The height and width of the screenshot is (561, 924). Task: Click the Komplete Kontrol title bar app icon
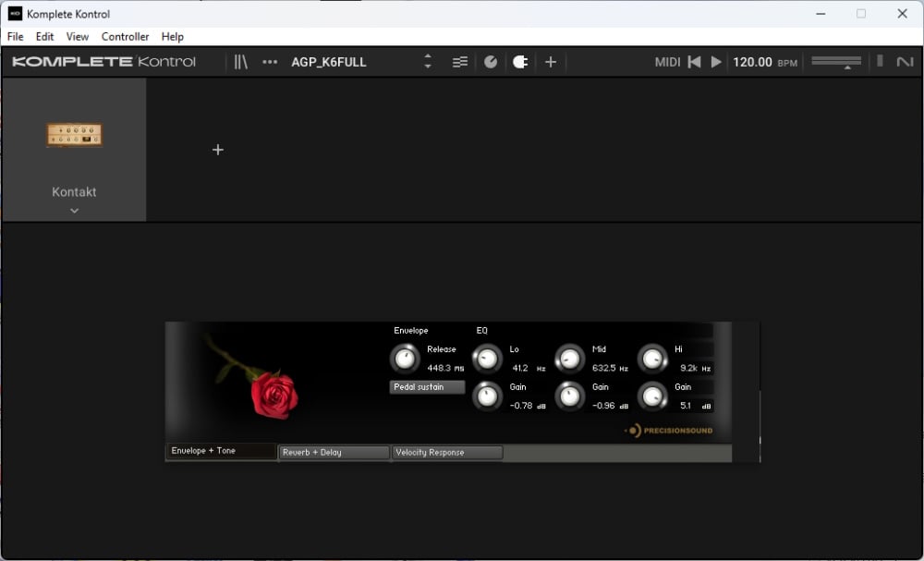[16, 14]
